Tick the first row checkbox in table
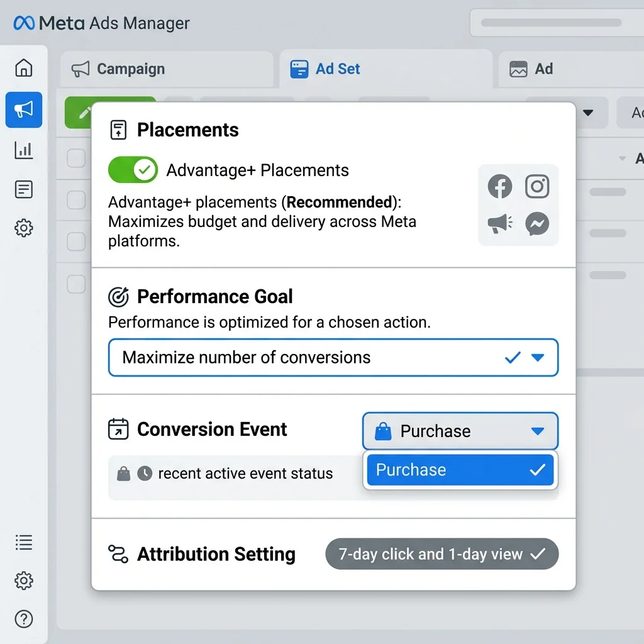 (x=76, y=158)
